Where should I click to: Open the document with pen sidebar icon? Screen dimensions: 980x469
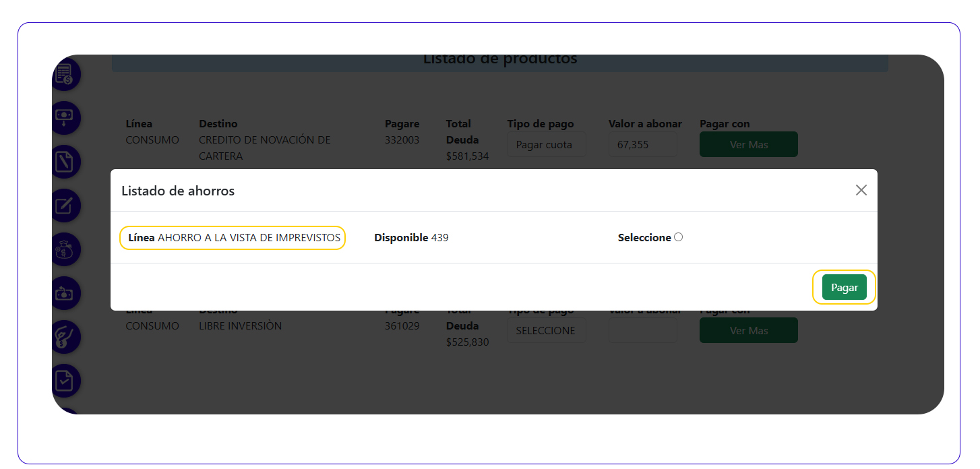(x=65, y=162)
